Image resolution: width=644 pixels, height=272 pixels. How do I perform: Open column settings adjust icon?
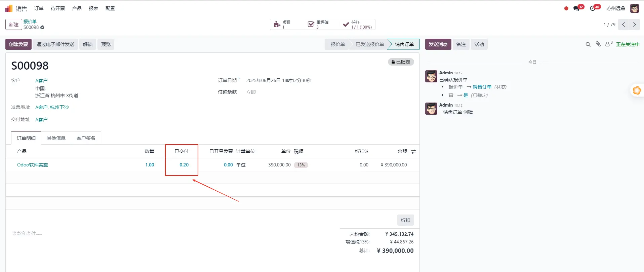tap(413, 152)
